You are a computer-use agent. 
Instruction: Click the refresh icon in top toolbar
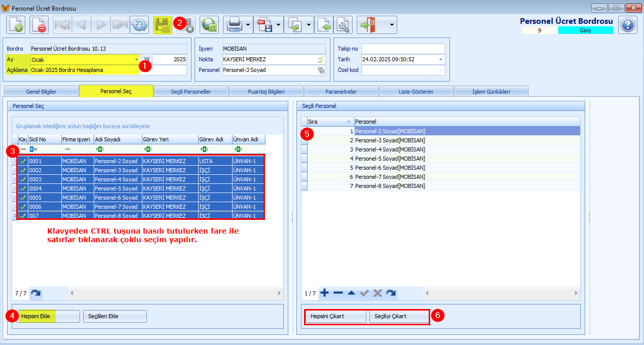[x=139, y=25]
